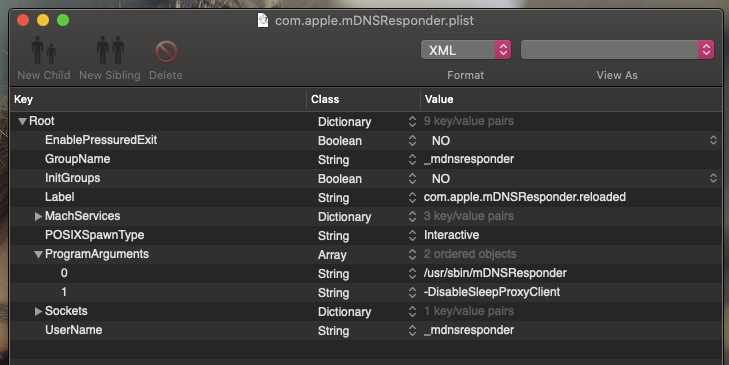The width and height of the screenshot is (729, 365).
Task: Open class stepper for item 0 row
Action: coord(412,274)
